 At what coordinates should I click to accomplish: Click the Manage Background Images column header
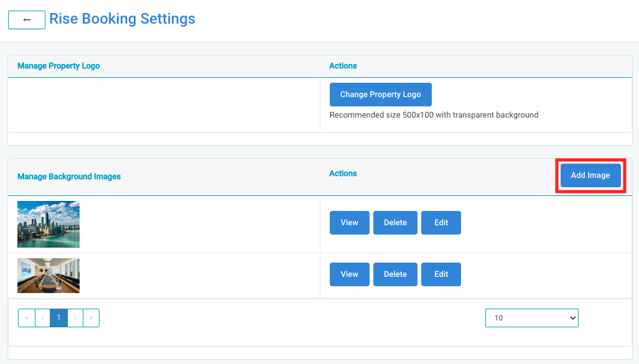click(69, 177)
